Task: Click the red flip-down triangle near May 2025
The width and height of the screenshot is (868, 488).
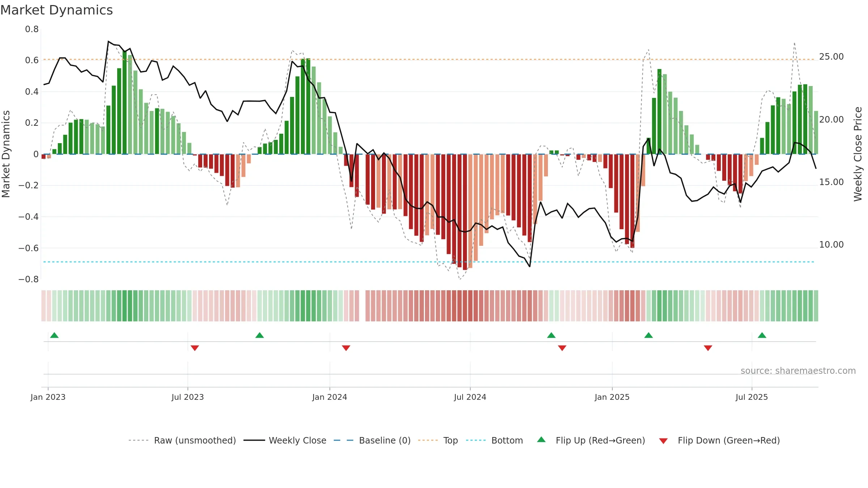Action: tap(708, 348)
